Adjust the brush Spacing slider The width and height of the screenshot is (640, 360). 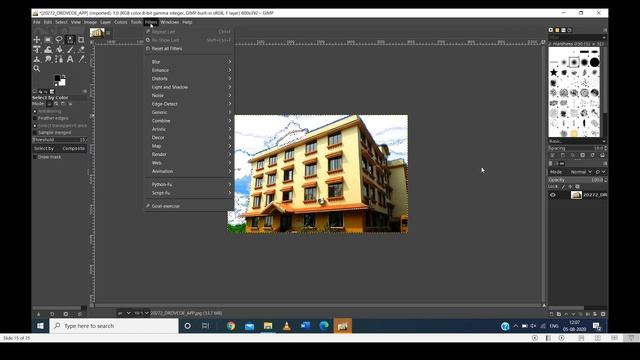(x=577, y=148)
